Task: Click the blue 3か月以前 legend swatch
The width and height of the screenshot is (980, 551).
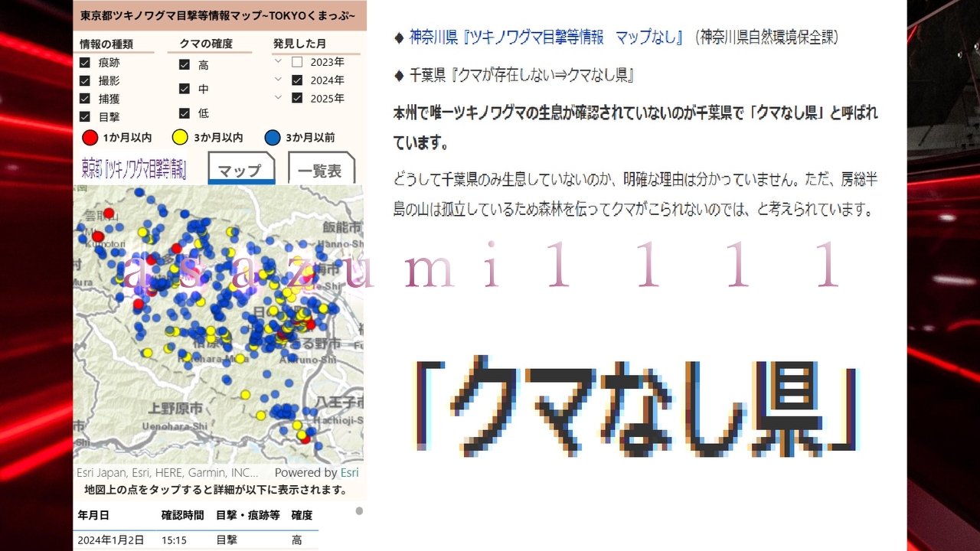Action: coord(272,138)
